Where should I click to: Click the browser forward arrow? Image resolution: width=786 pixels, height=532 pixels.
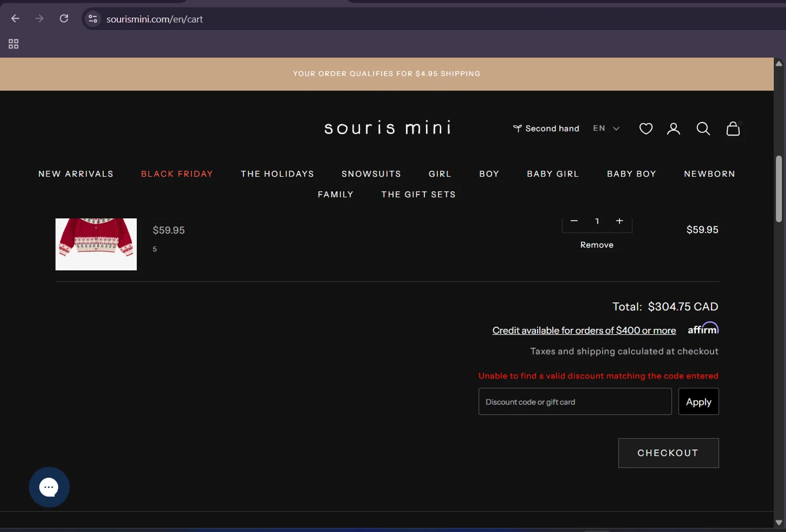[39, 19]
